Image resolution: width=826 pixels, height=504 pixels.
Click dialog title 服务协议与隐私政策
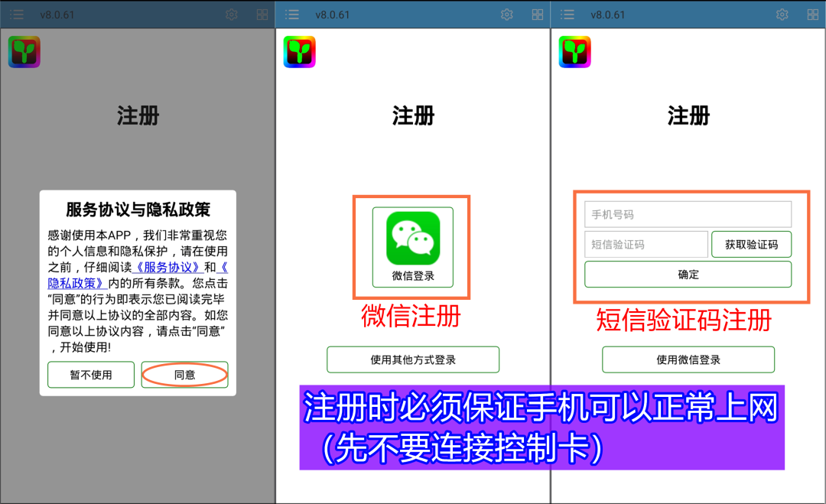(x=138, y=210)
